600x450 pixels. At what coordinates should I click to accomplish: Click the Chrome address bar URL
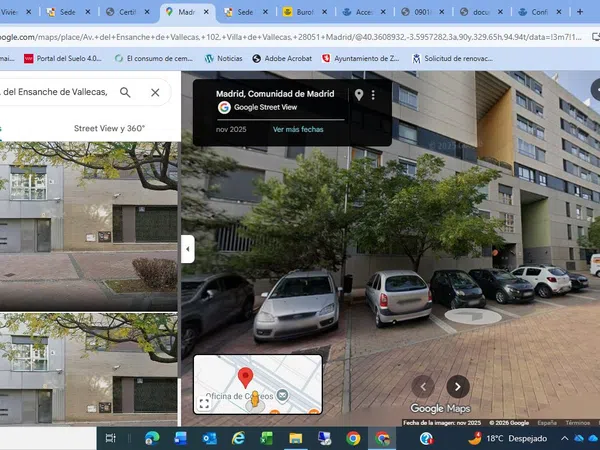coord(291,37)
